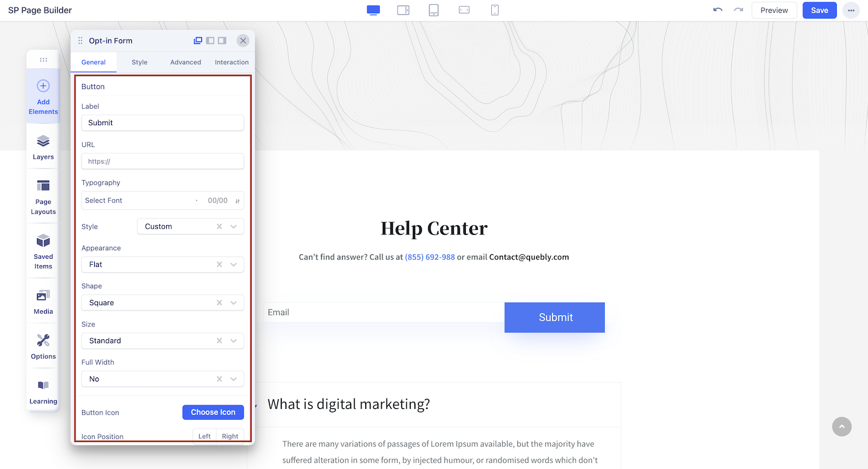The image size is (868, 469).
Task: Click the undo arrow icon
Action: click(x=718, y=10)
